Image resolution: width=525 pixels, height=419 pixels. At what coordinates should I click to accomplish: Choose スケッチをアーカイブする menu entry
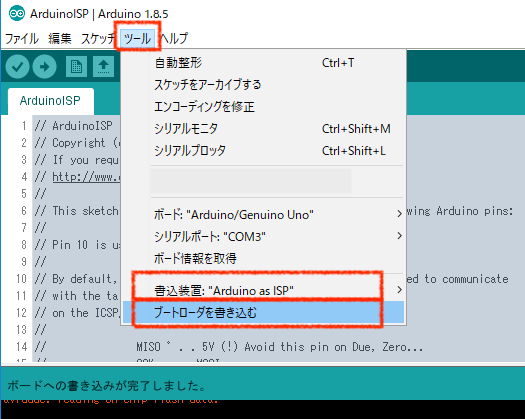[x=263, y=85]
